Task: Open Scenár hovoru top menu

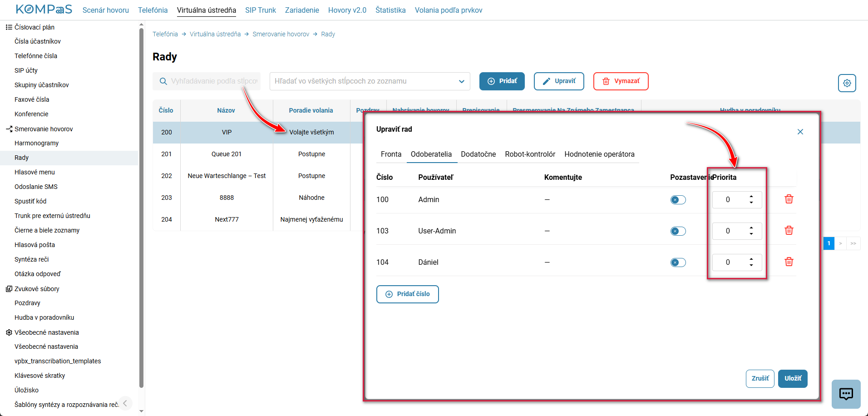Action: pos(106,10)
